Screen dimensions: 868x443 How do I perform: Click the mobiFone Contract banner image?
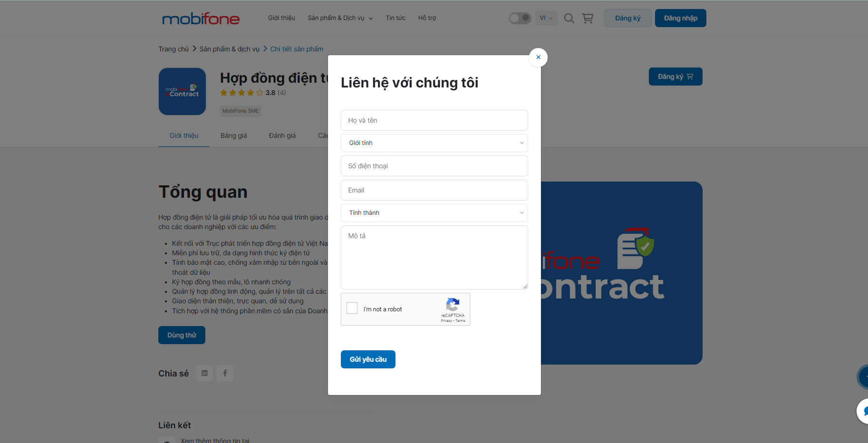621,273
